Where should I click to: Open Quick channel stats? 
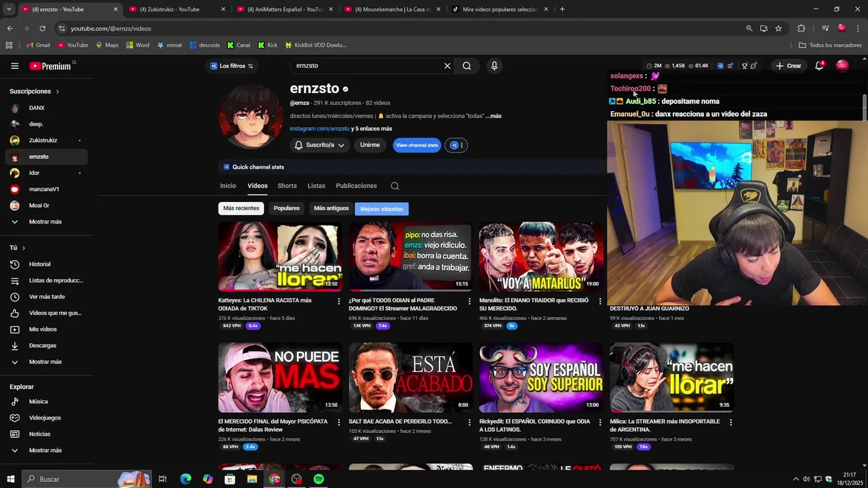pos(253,167)
